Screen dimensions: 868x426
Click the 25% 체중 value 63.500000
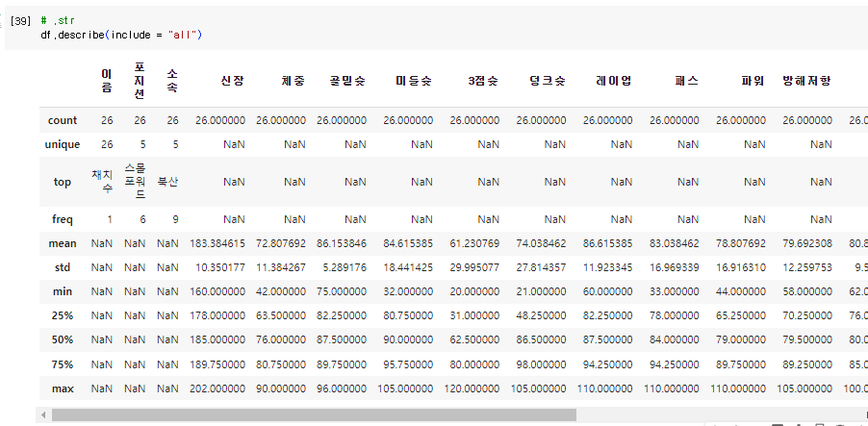pos(281,316)
